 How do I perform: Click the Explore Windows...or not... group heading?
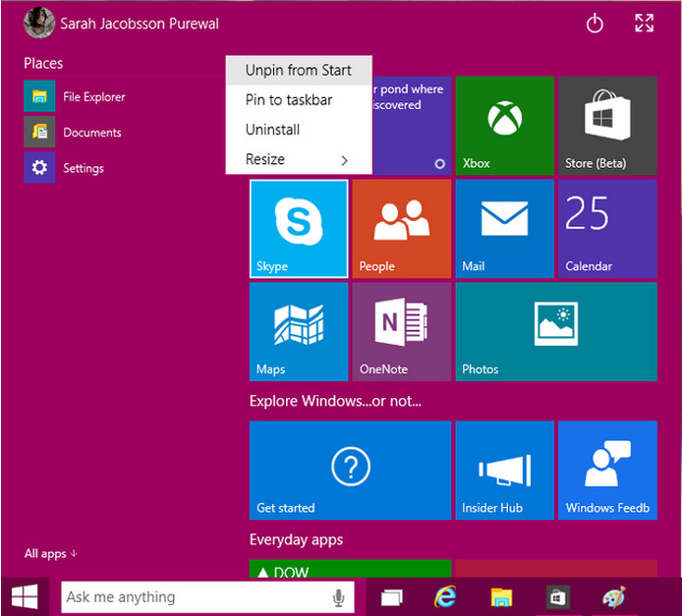(335, 401)
